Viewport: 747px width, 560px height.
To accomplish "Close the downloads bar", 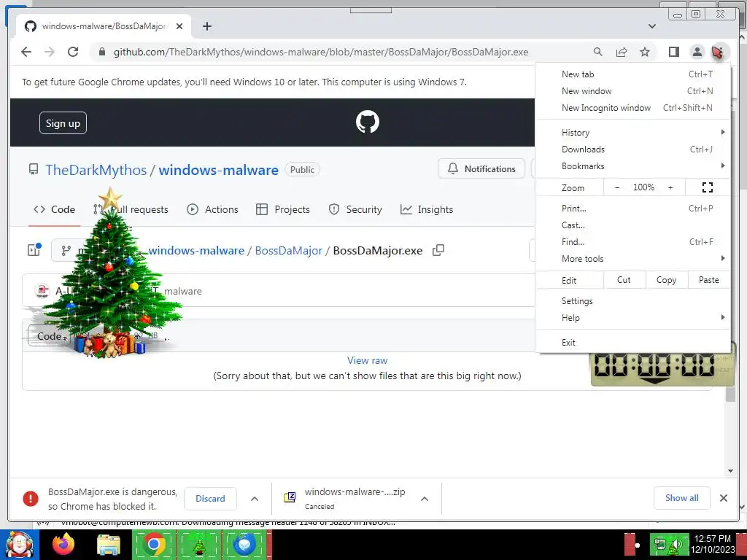I will 723,498.
